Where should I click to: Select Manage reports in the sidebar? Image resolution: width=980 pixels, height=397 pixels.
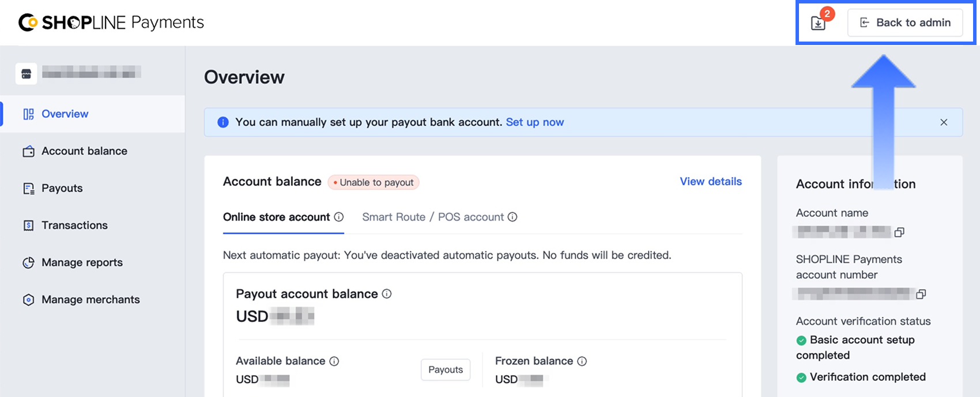pos(82,263)
